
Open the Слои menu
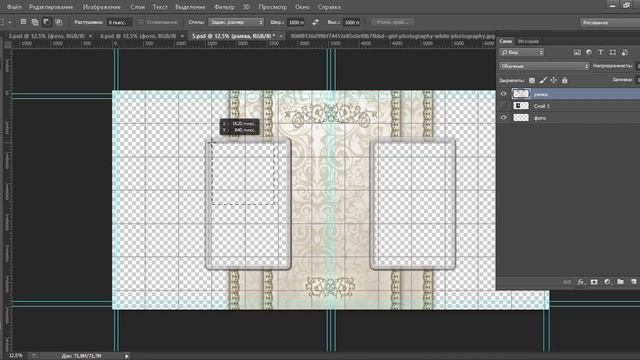pyautogui.click(x=138, y=7)
